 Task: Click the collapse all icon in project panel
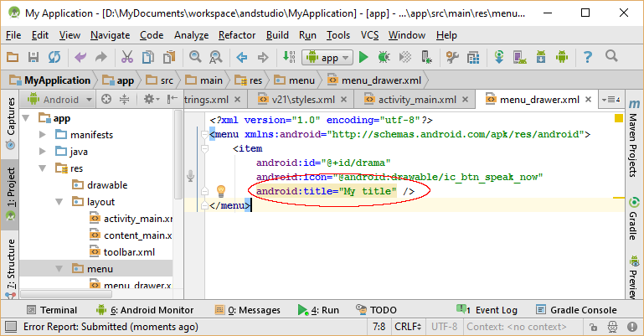124,99
